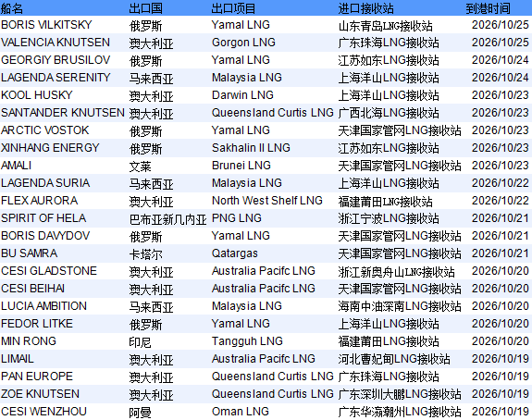The image size is (532, 420).
Task: Select the FEDOR LITKE cell
Action: (x=37, y=324)
